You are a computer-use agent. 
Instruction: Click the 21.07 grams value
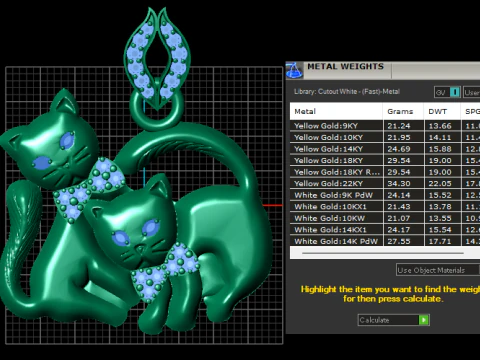click(x=399, y=218)
